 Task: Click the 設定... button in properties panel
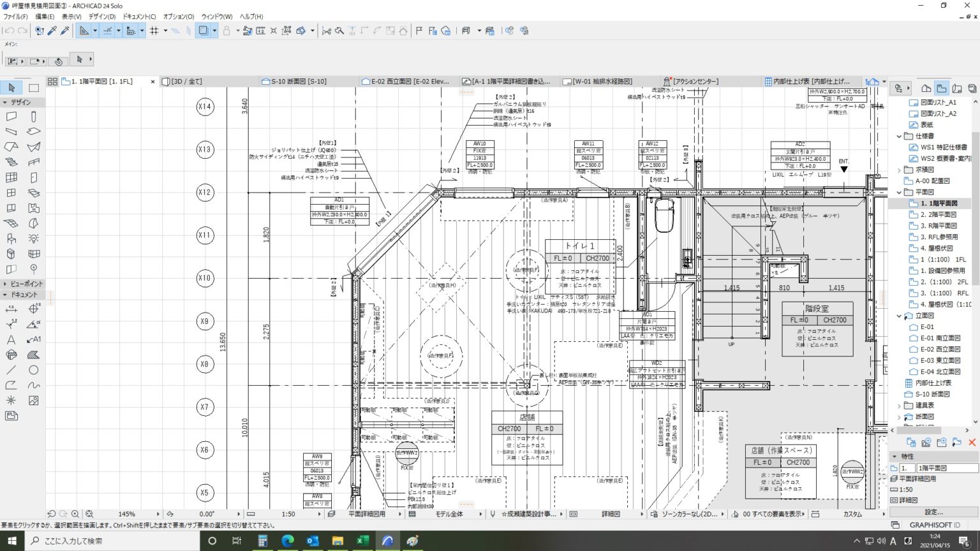coord(933,512)
